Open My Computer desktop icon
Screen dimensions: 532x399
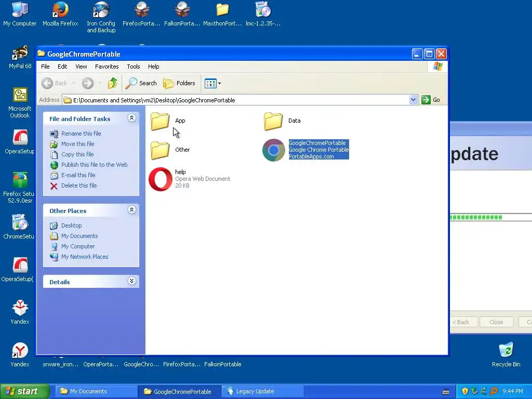pyautogui.click(x=20, y=14)
